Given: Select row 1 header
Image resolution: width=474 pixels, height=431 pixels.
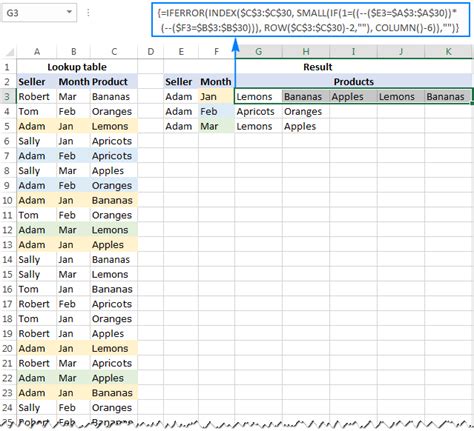Looking at the screenshot, I should (7, 67).
